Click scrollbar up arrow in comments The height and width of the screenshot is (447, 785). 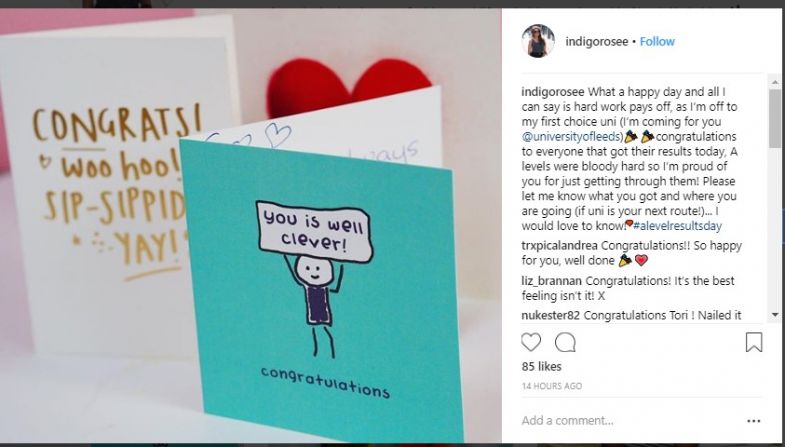(775, 81)
